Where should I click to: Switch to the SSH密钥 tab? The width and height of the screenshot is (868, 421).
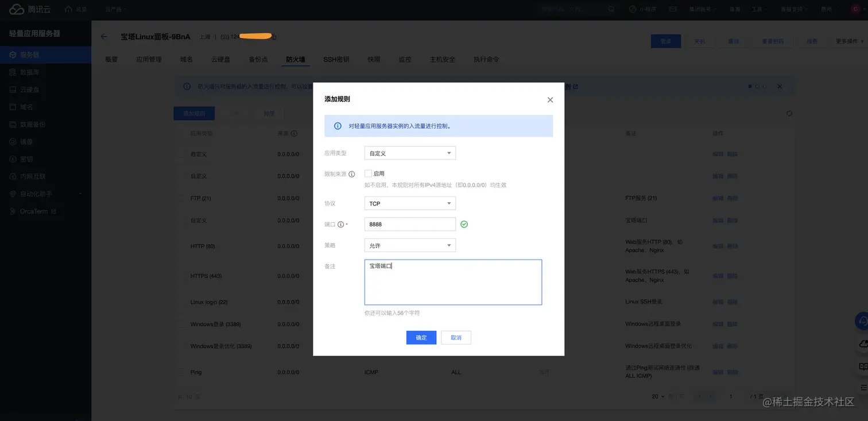tap(336, 59)
